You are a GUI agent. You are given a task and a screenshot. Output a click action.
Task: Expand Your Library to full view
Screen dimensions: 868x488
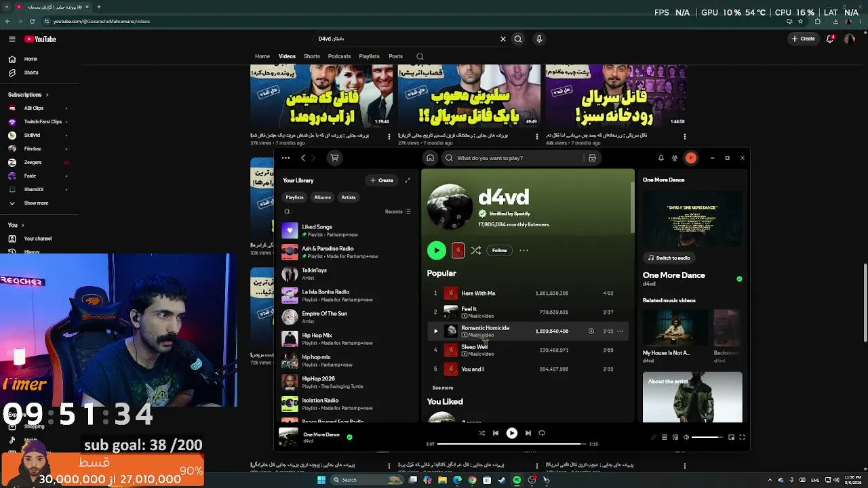[x=408, y=180]
